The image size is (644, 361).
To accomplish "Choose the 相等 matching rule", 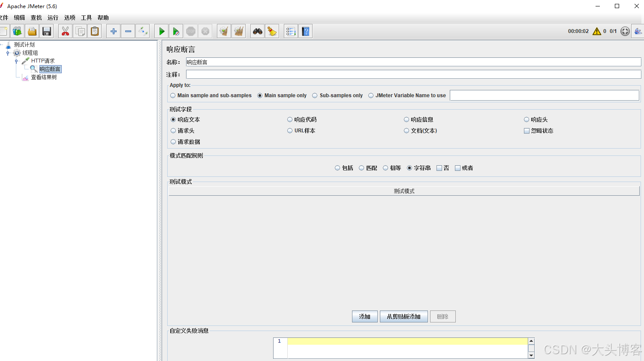I will (x=392, y=168).
